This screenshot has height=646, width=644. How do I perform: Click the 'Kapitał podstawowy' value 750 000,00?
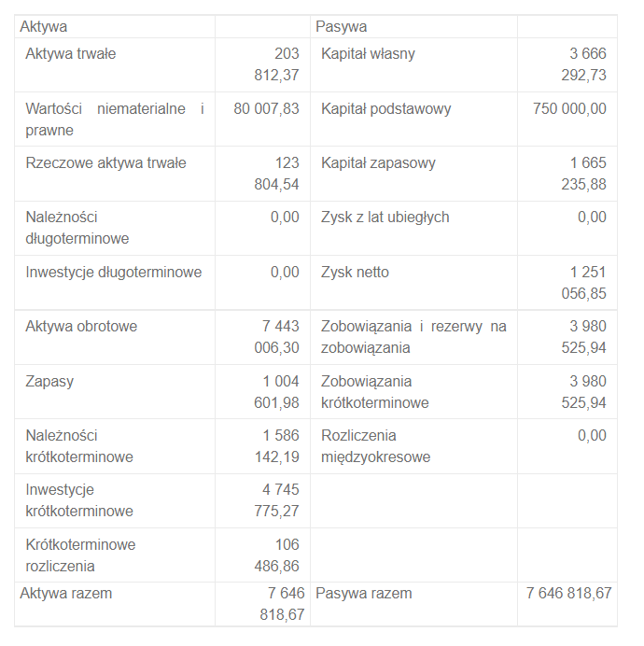pos(569,109)
